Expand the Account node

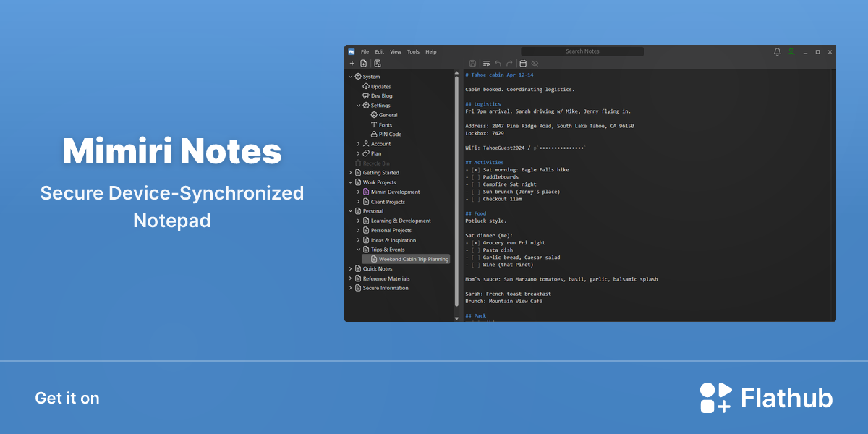(358, 144)
